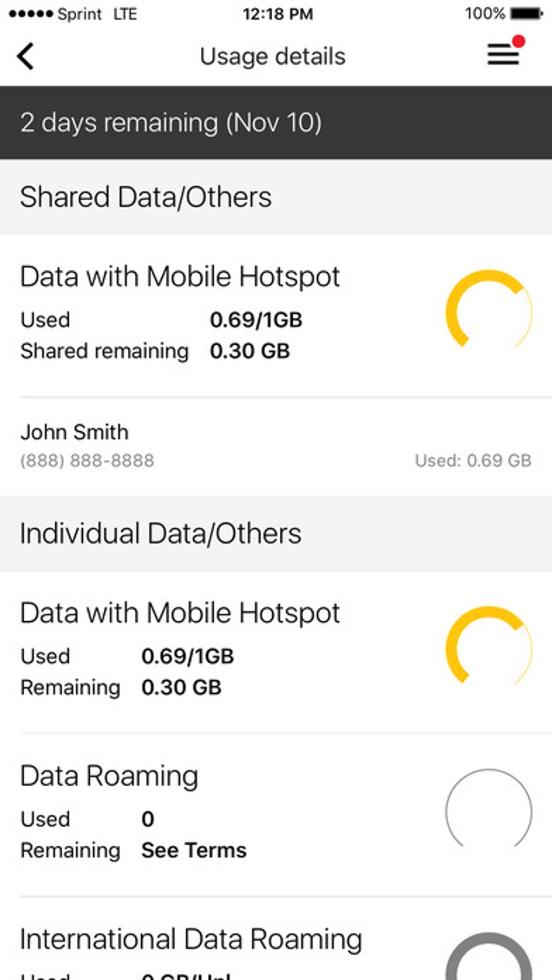Screen dimensions: 552x980
Task: Select the Shared Data/Others section header
Action: pos(146,197)
